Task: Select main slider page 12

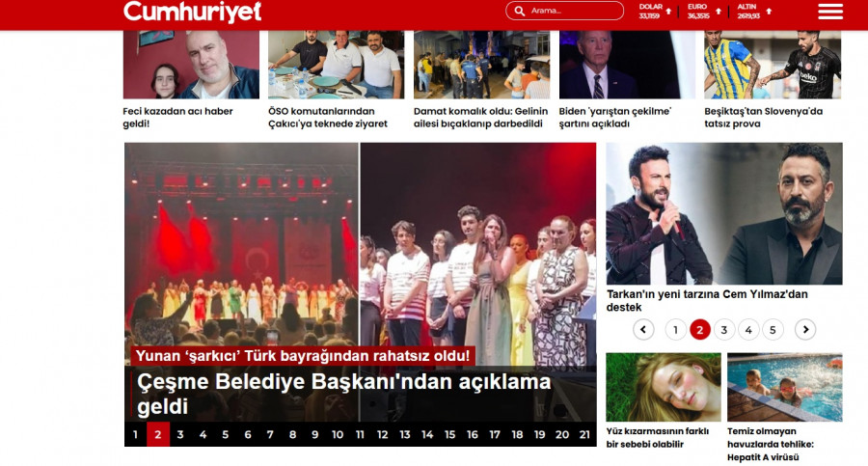Action: tap(383, 434)
